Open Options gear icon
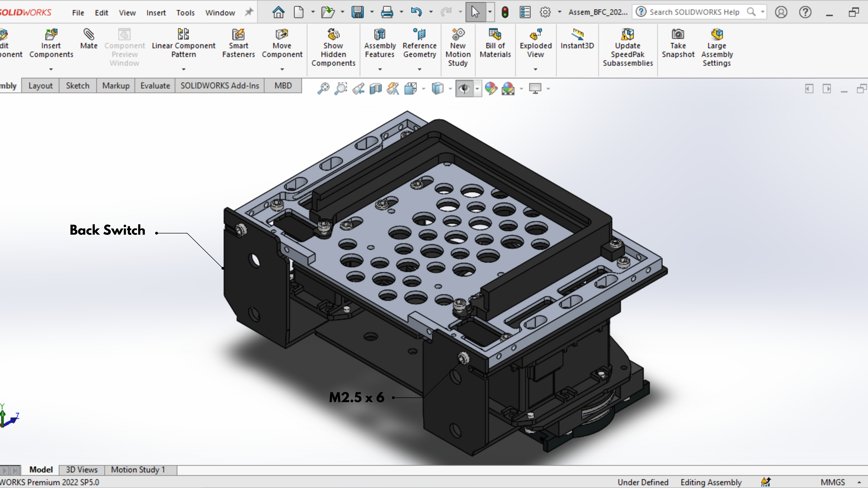Screen dimensions: 868x488 (545, 12)
